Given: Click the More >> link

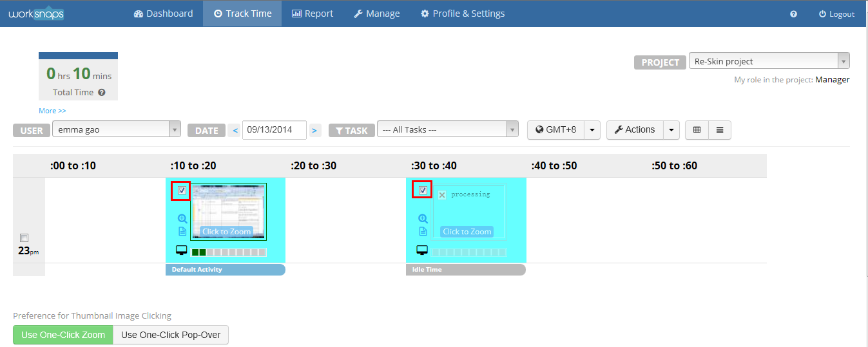Looking at the screenshot, I should [x=52, y=111].
